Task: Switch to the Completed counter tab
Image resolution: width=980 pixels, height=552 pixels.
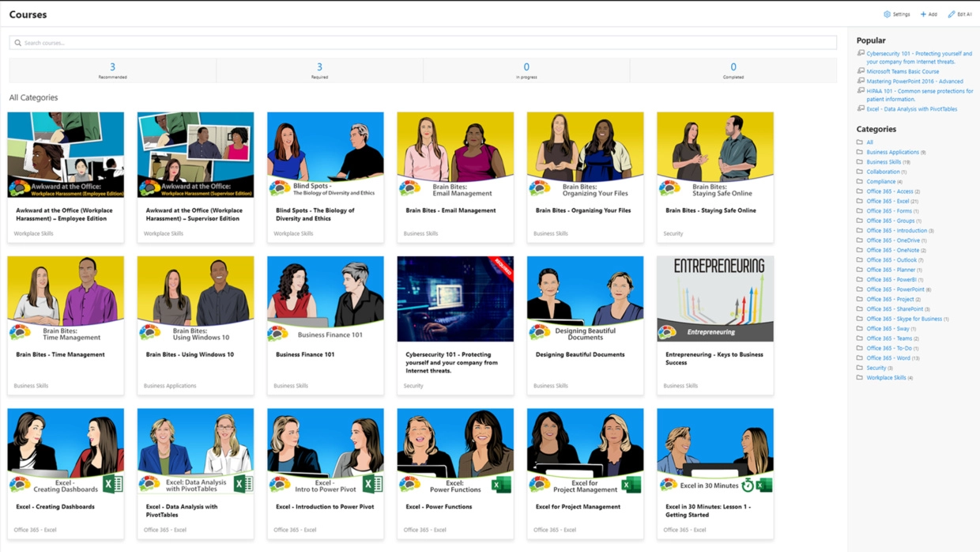Action: 733,70
